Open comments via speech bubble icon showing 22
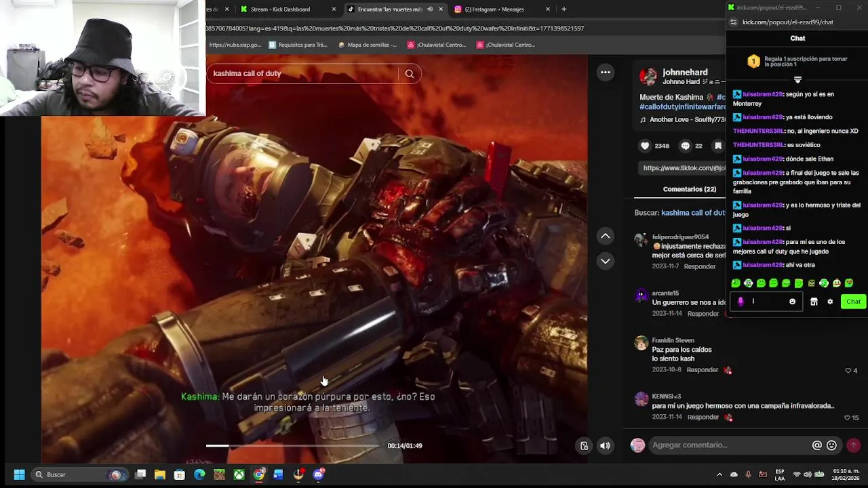This screenshot has width=868, height=488. (685, 146)
